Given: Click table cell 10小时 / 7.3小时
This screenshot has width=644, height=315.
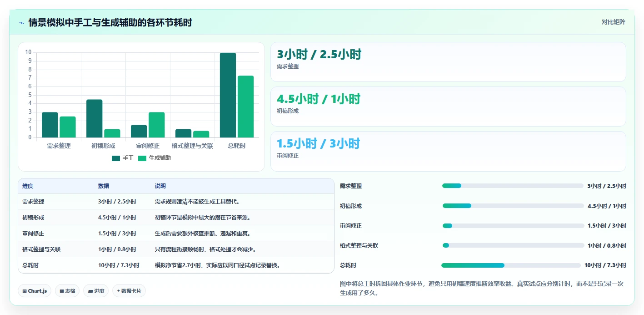Looking at the screenshot, I should tap(119, 265).
